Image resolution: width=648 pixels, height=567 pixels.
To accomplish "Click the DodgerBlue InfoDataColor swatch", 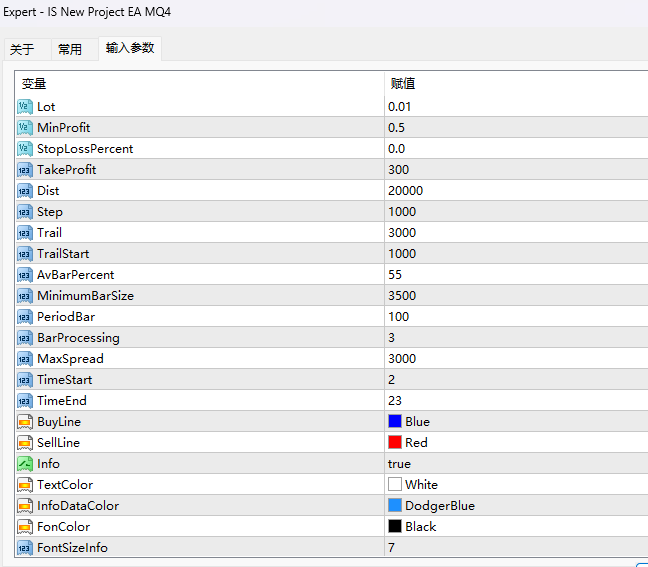I will (395, 505).
